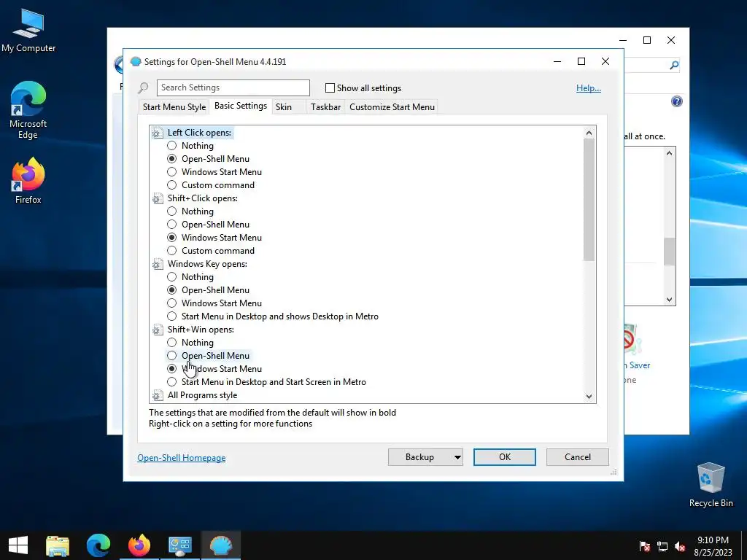Set Left Click opens to Custom command
Screen dimensions: 747x560
pos(172,185)
